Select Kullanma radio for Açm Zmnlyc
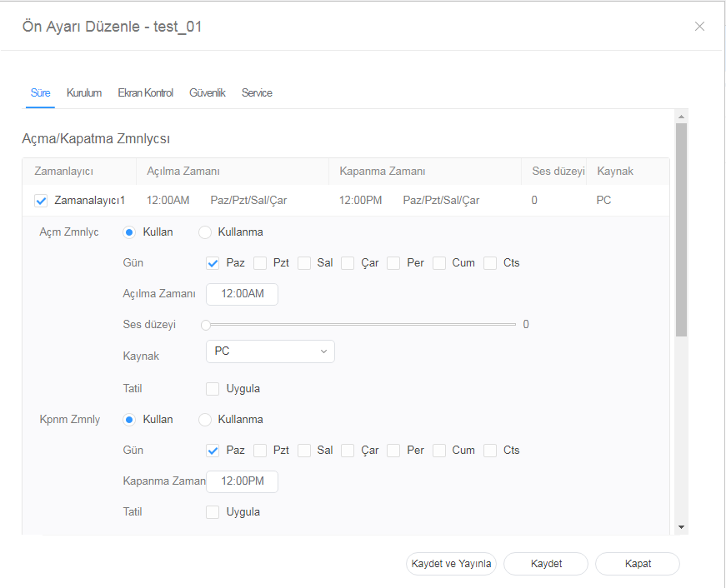Image resolution: width=726 pixels, height=588 pixels. coord(204,232)
